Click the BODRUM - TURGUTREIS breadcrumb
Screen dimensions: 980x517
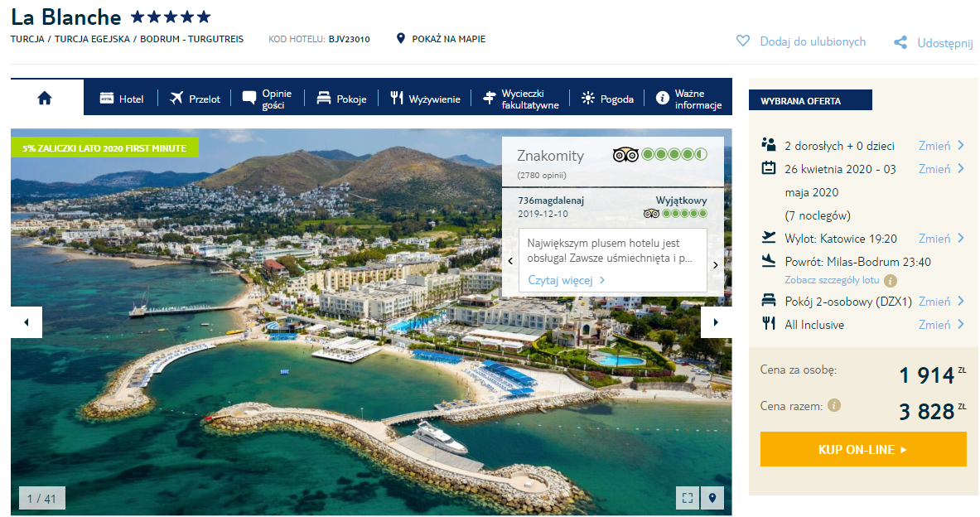pos(192,39)
